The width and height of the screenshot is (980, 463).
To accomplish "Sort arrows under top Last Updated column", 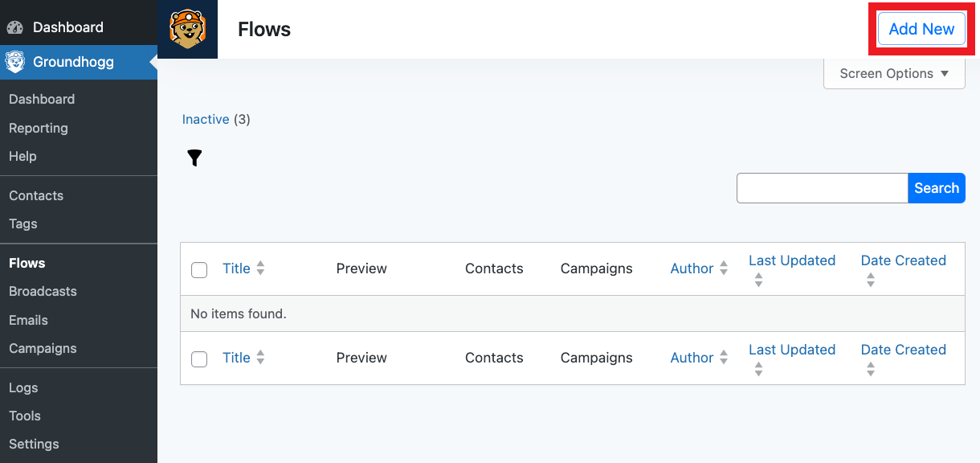I will 758,280.
